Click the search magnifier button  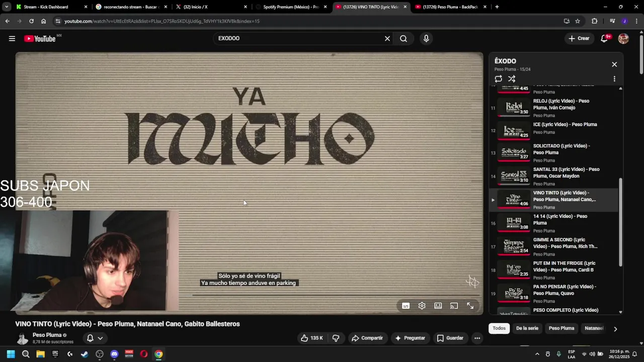404,39
